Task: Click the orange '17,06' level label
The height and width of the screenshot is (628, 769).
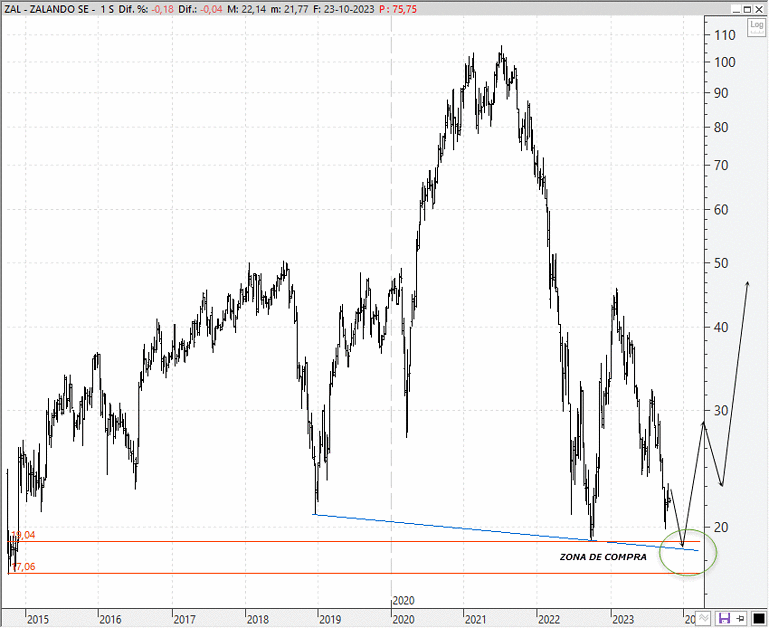Action: 24,567
